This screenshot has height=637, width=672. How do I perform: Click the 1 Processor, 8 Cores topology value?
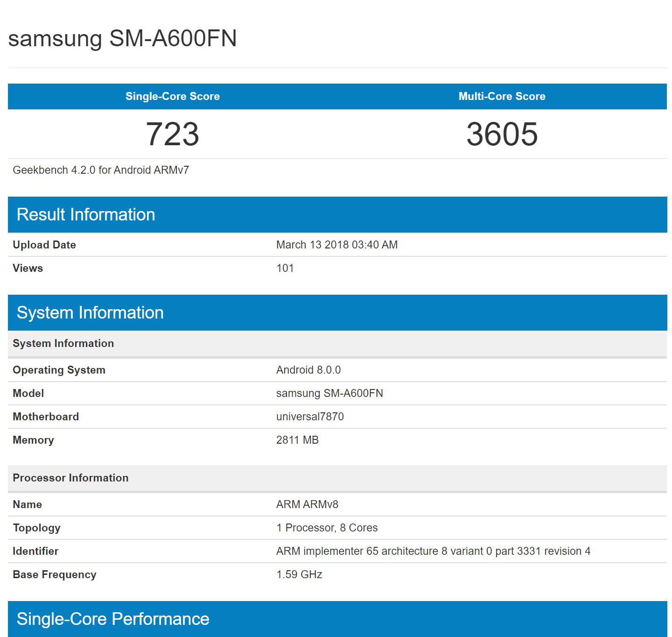coord(327,528)
